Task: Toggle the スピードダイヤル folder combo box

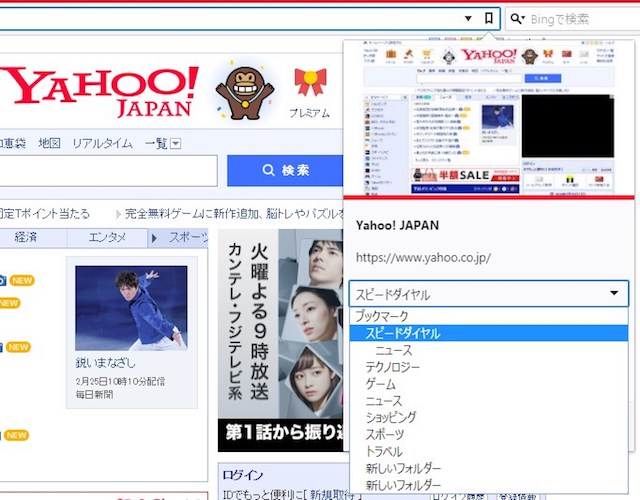Action: click(489, 293)
